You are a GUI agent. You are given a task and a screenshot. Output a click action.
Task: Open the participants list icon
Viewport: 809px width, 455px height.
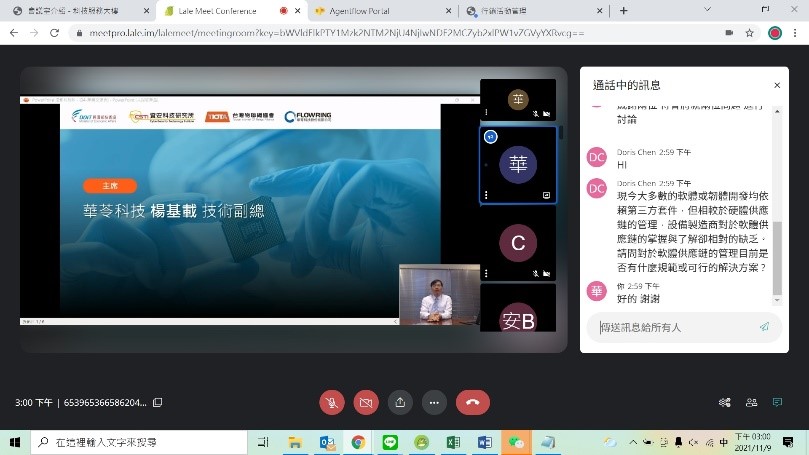[751, 402]
